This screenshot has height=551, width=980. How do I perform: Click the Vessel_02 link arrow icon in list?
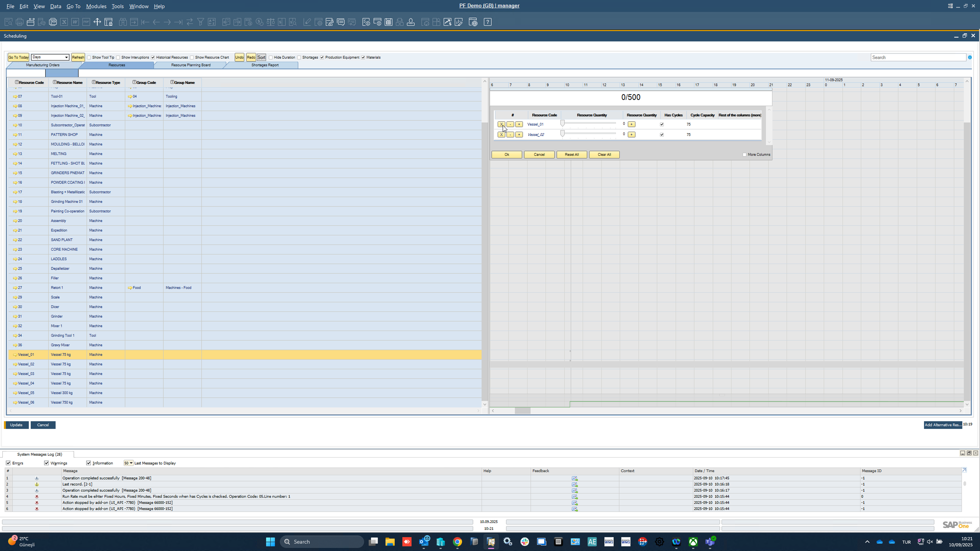pyautogui.click(x=15, y=364)
